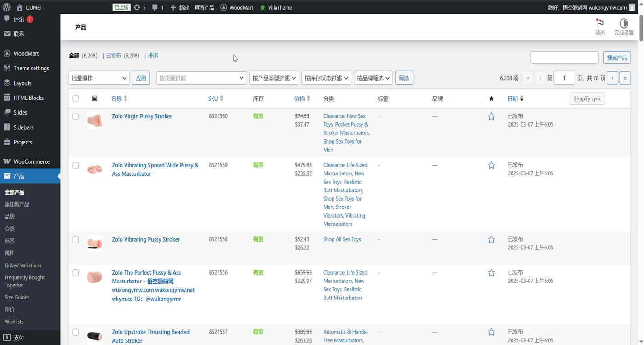Open the 动态 activity flag panel

tap(600, 27)
